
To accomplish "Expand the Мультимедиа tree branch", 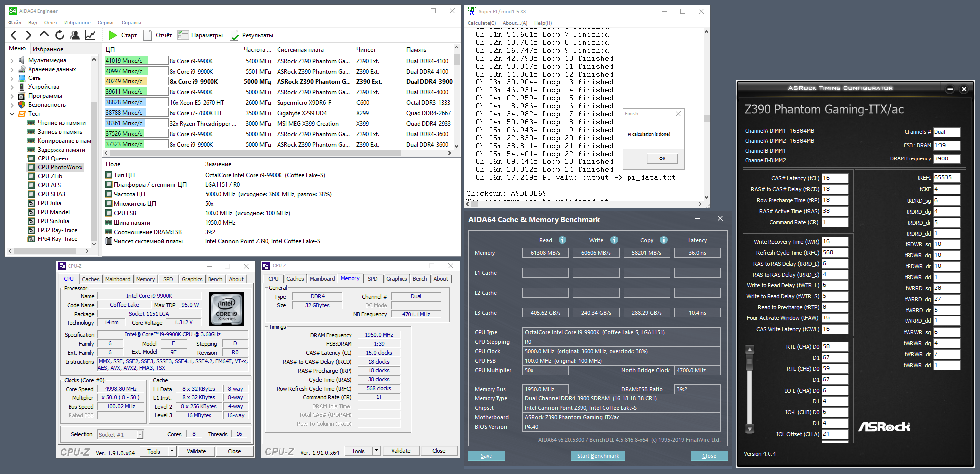I will (x=12, y=60).
